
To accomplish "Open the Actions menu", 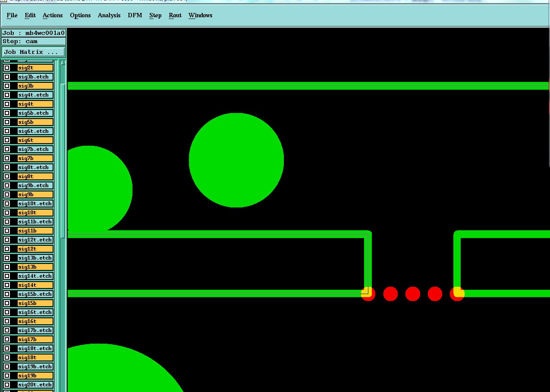I will coord(53,15).
